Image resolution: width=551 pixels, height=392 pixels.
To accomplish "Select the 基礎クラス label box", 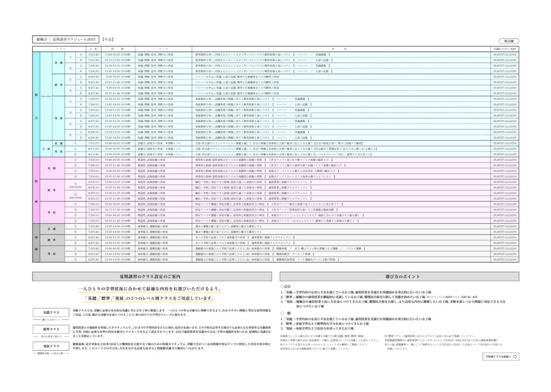I will pyautogui.click(x=51, y=312).
